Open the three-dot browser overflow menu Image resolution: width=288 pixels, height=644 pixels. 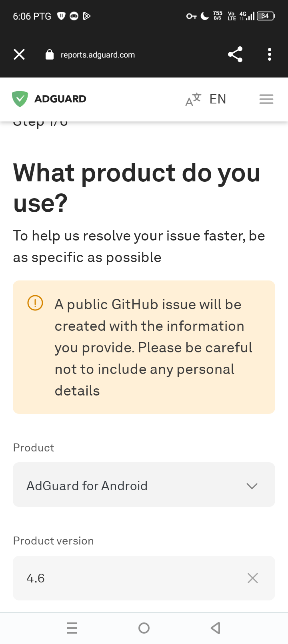(x=270, y=54)
